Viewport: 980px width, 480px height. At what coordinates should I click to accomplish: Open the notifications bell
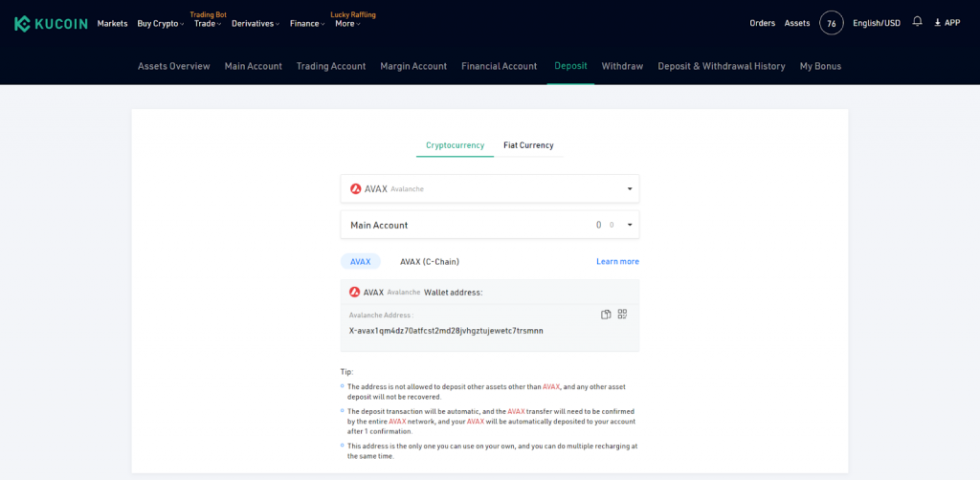(917, 21)
